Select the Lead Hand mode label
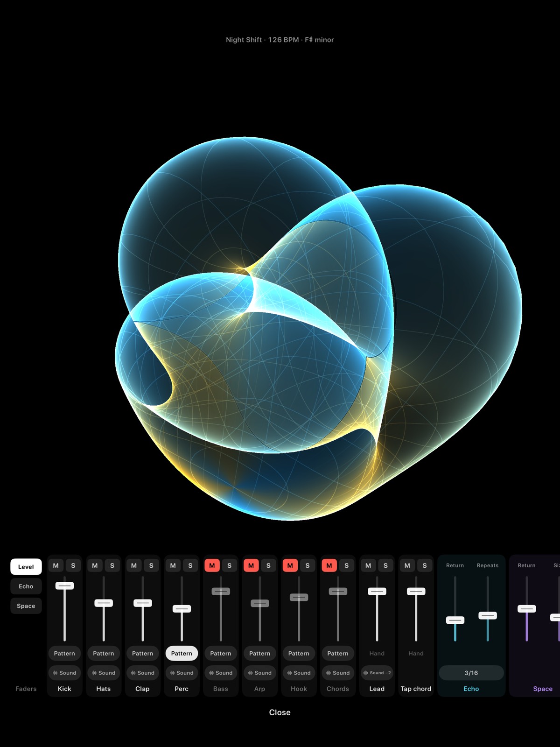560x747 pixels. pos(377,653)
